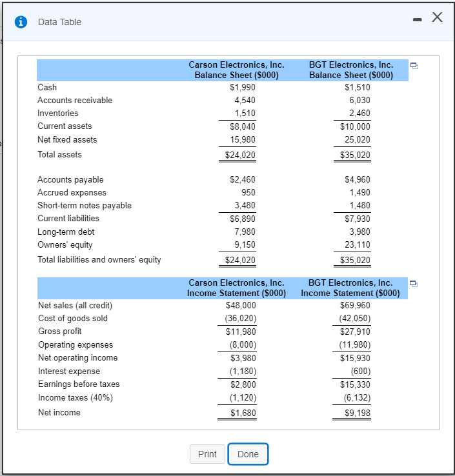Click BGT owners' equity 23,110
This screenshot has width=455, height=476.
coord(358,244)
